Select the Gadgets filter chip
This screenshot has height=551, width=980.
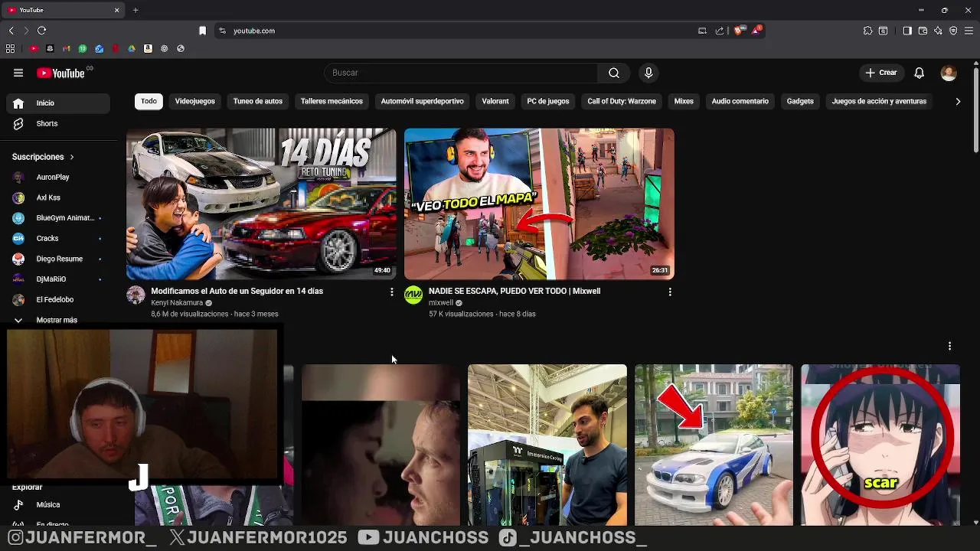[x=800, y=101]
